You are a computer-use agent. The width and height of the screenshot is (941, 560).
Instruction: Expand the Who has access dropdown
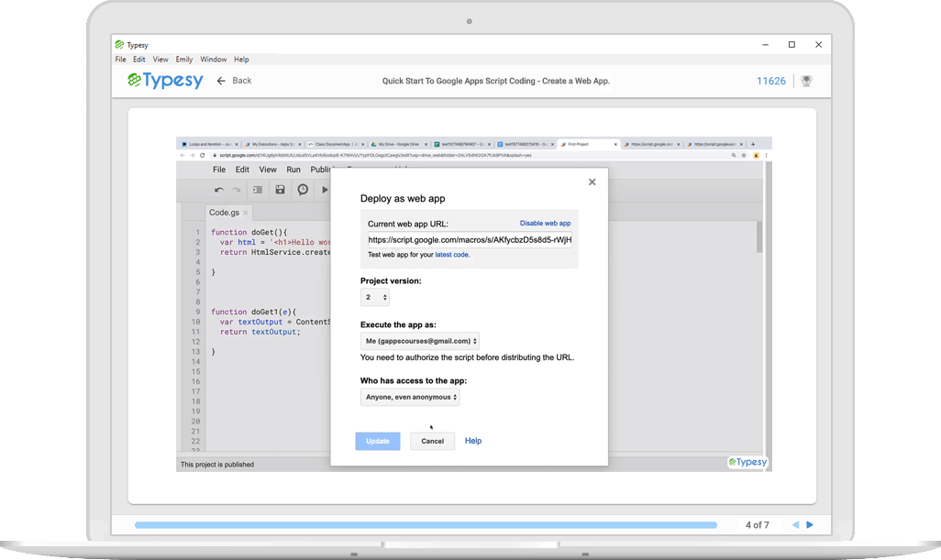coord(410,397)
